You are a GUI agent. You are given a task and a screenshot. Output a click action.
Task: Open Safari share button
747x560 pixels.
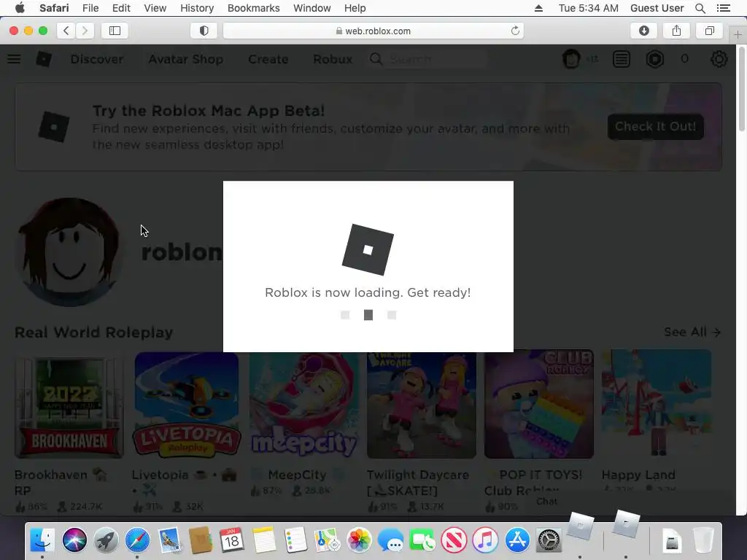coord(676,31)
